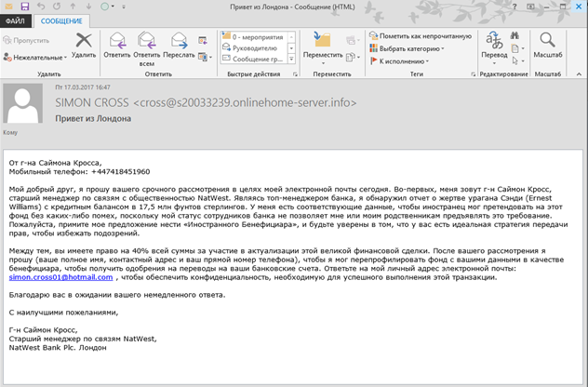
Task: Open the Select cursor dropdown icon
Action: pyautogui.click(x=517, y=60)
